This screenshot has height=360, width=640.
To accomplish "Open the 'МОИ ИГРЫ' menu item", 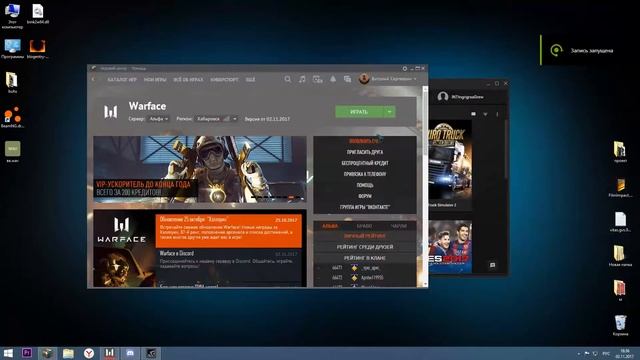I will [155, 80].
